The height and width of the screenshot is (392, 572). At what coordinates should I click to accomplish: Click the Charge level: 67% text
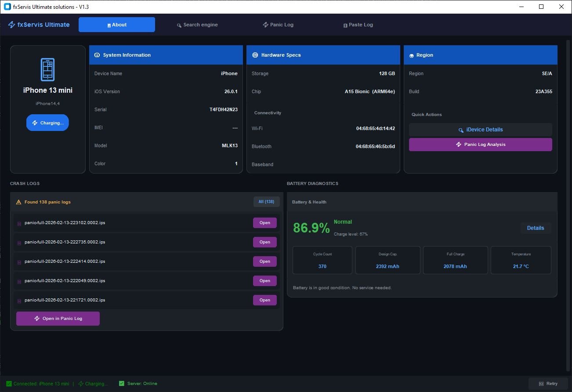(351, 234)
